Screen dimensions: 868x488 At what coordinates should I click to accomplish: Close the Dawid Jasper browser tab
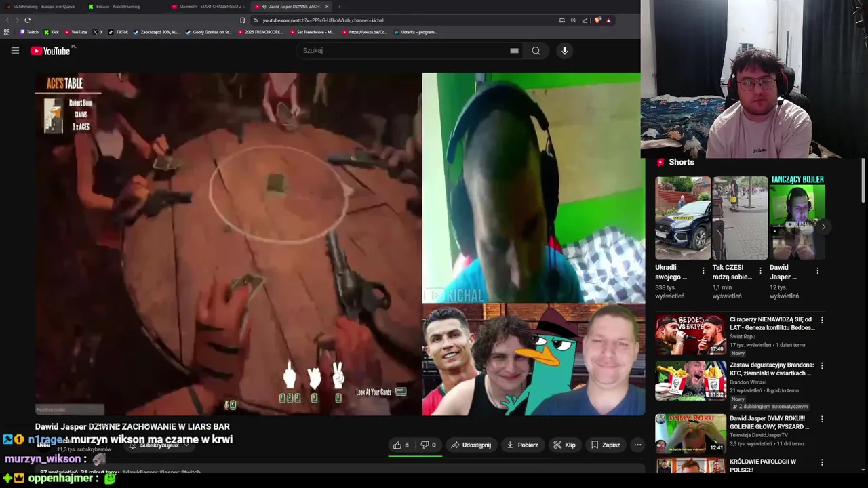[327, 7]
